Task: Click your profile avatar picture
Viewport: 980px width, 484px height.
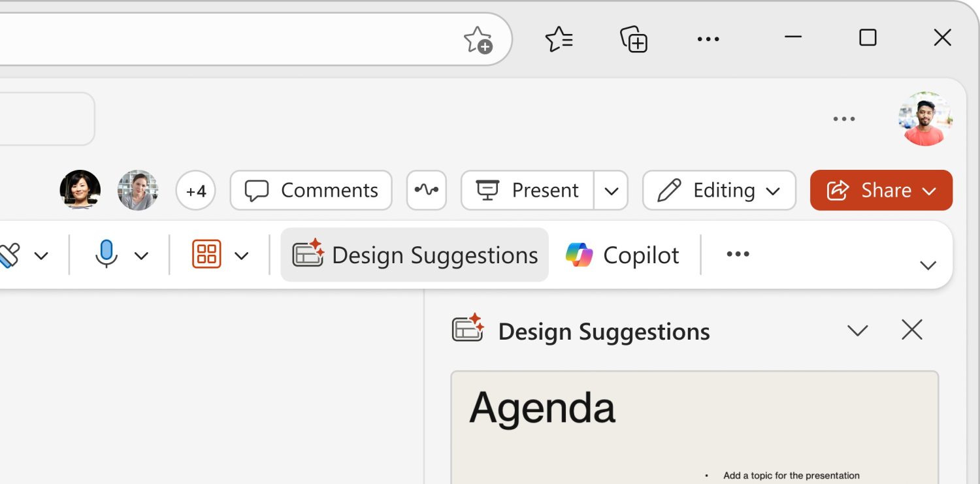Action: click(x=924, y=118)
